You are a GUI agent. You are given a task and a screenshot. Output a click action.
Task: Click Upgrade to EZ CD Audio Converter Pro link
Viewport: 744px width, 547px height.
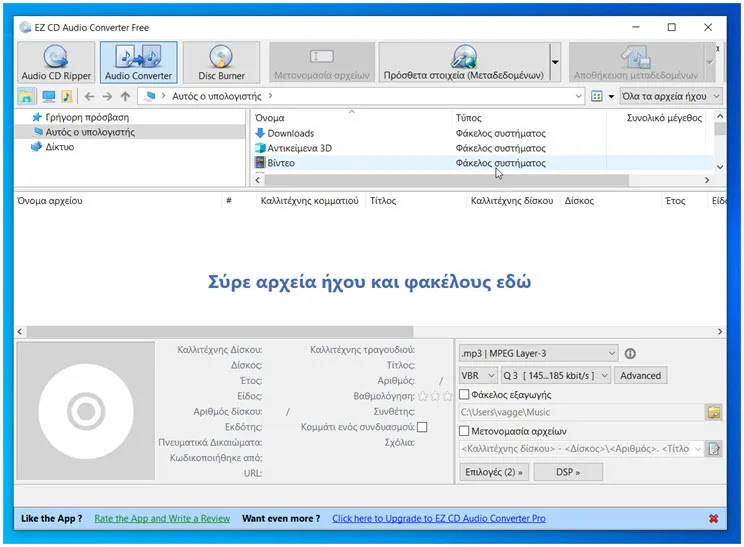(439, 519)
